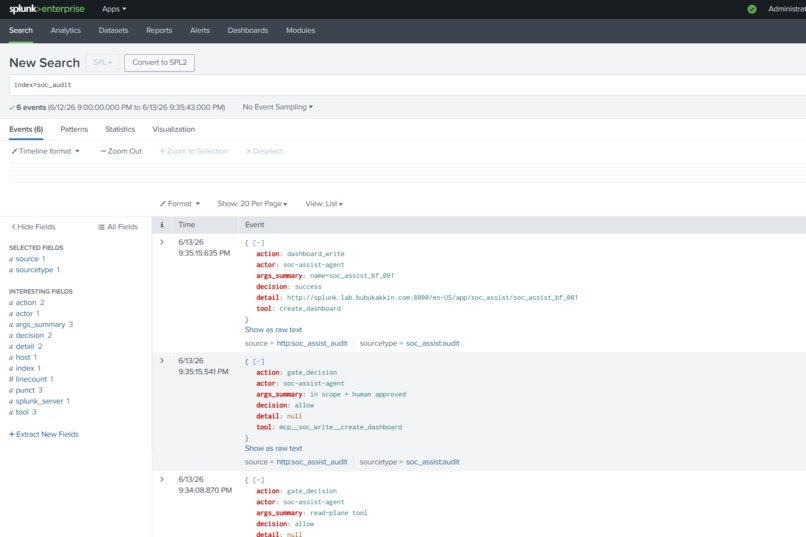Click the dashboard_write action value
This screenshot has height=537, width=806.
click(316, 254)
